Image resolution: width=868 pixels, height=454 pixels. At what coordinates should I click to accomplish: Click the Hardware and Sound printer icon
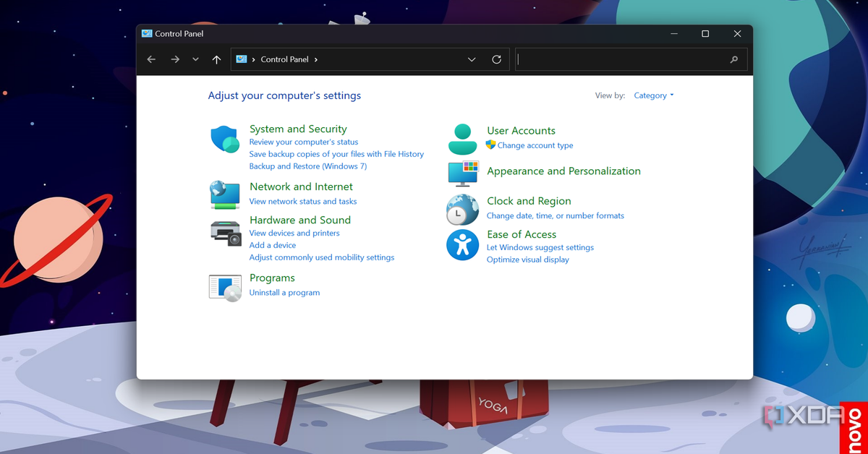pyautogui.click(x=225, y=231)
